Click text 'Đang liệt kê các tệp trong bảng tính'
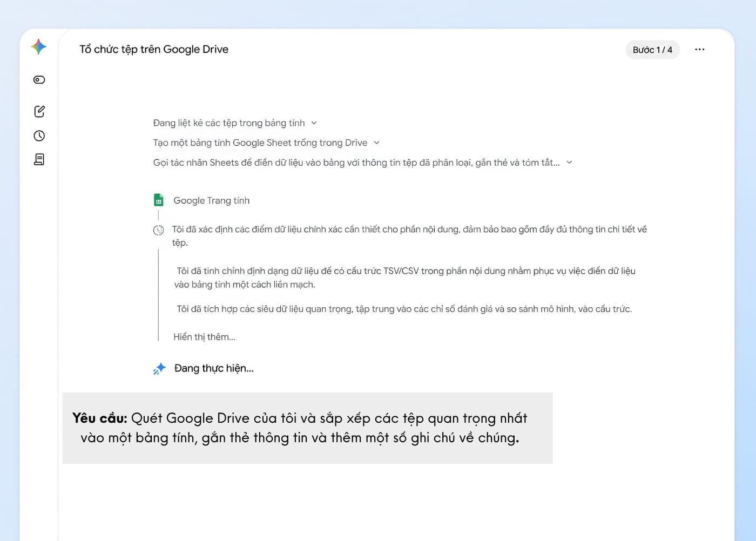Viewport: 756px width, 541px height. 229,123
